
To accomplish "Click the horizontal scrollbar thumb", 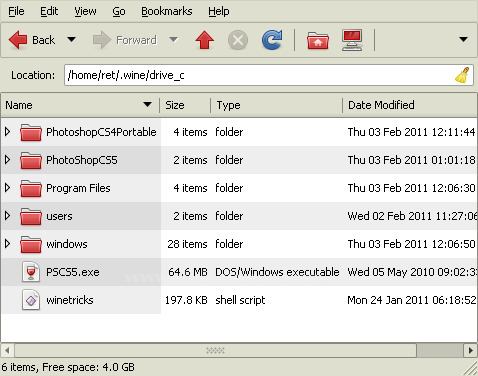I will pyautogui.click(x=215, y=350).
